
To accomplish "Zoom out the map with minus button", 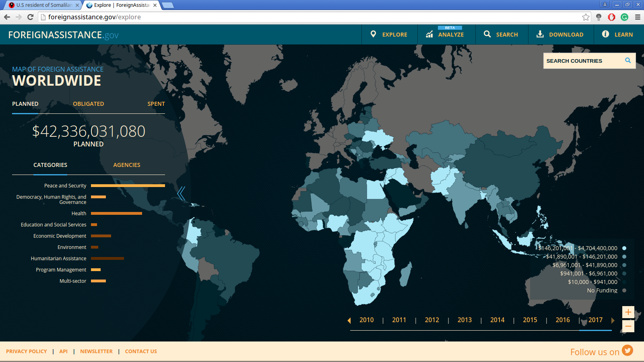I will [628, 326].
